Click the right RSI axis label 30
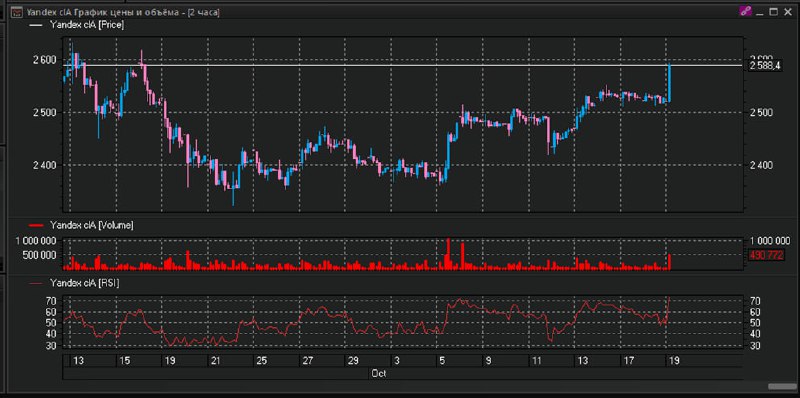800x398 pixels. (755, 345)
